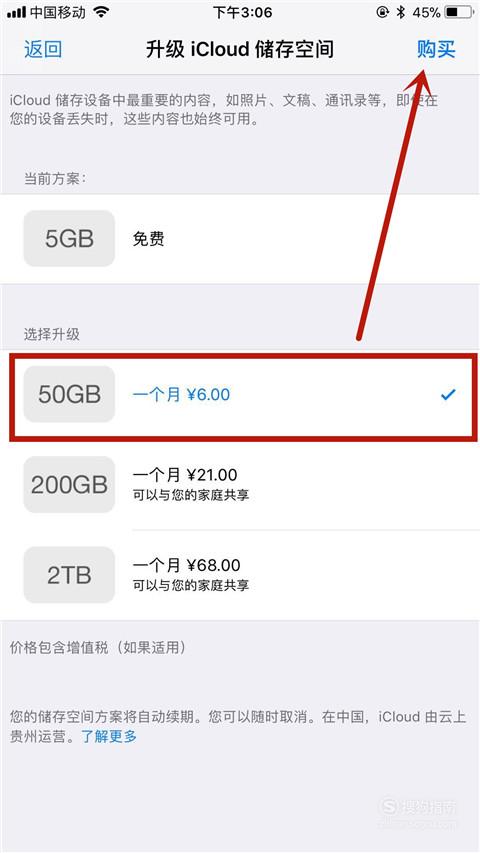Tap the 升级 iCloud 储存空间 title
Viewport: 480px width, 853px height.
[x=239, y=49]
